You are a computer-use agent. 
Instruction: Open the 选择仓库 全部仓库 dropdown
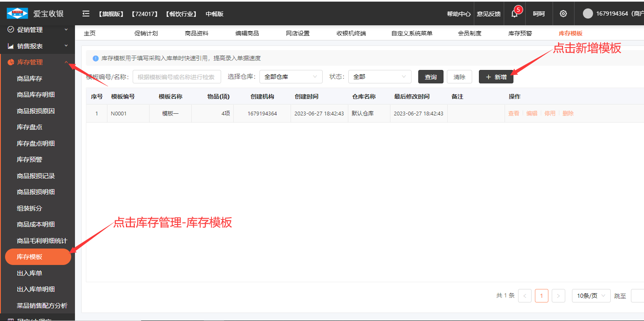pyautogui.click(x=291, y=77)
